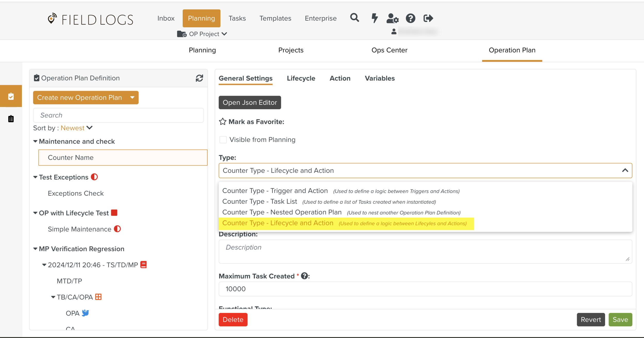Open user settings gear icon
This screenshot has width=644, height=338.
(392, 18)
